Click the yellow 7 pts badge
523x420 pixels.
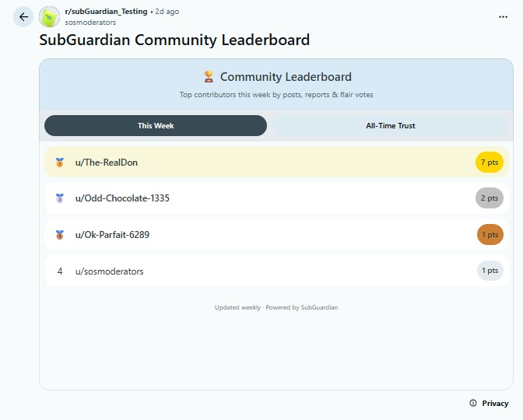click(490, 163)
